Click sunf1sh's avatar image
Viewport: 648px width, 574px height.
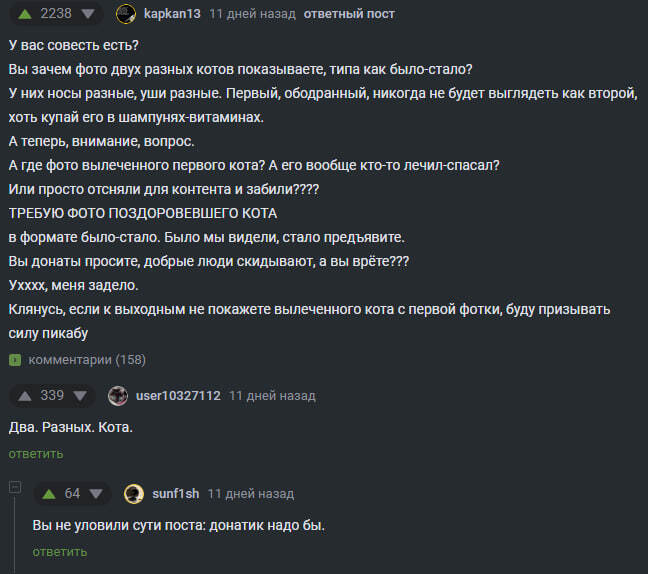click(x=134, y=494)
